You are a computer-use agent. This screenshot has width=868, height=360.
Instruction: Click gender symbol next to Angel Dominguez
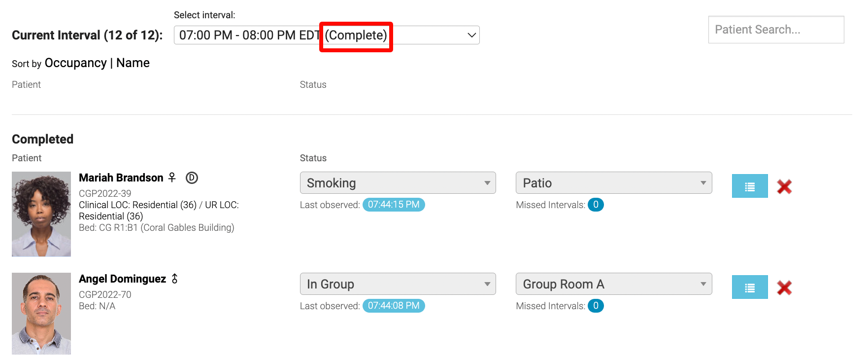coord(175,279)
